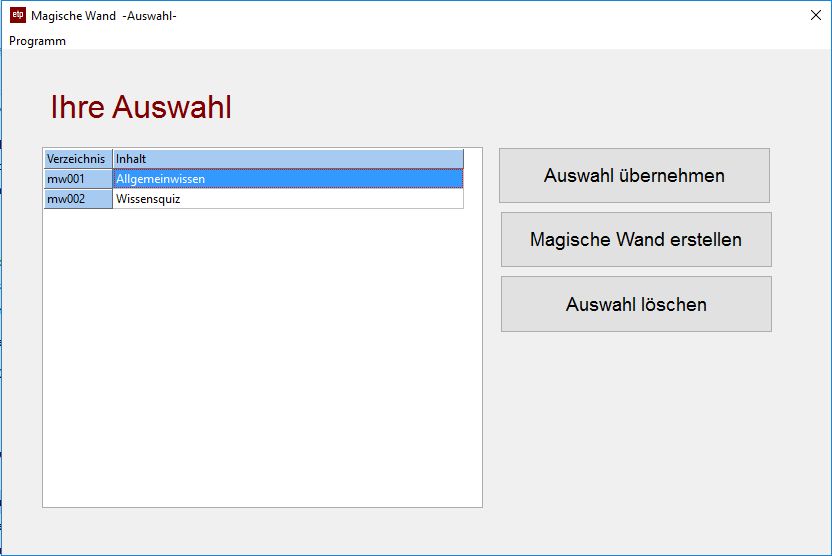
Task: Click the Verzeichnis column header
Action: coord(77,159)
